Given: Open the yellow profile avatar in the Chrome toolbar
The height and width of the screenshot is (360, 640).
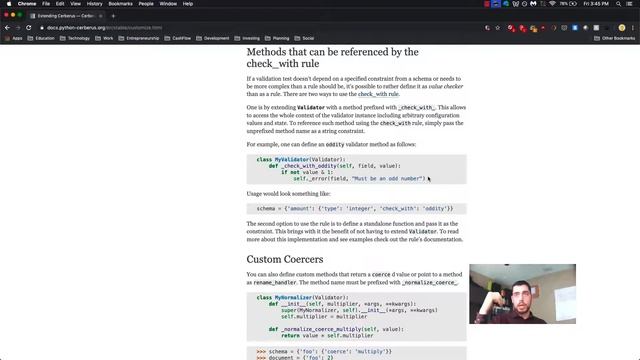Looking at the screenshot, I should (622, 28).
